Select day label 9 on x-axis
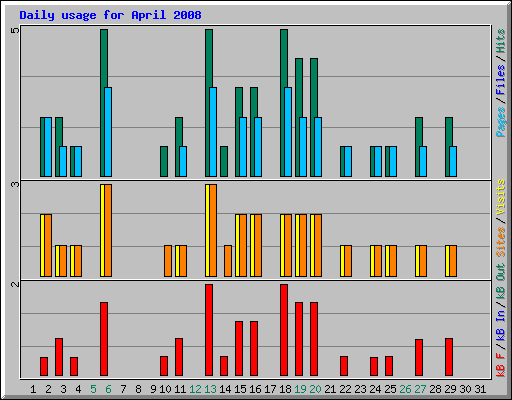 click(153, 389)
